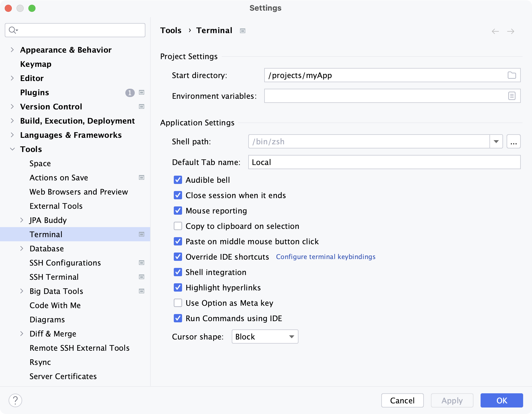This screenshot has height=414, width=532.
Task: Click the breadcrumb settings icon next to Terminal
Action: (242, 30)
